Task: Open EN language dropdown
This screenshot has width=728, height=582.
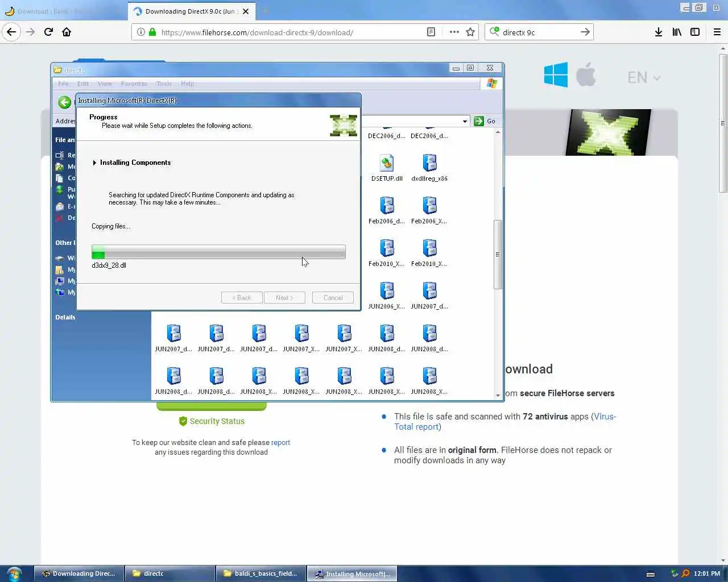Action: point(644,77)
